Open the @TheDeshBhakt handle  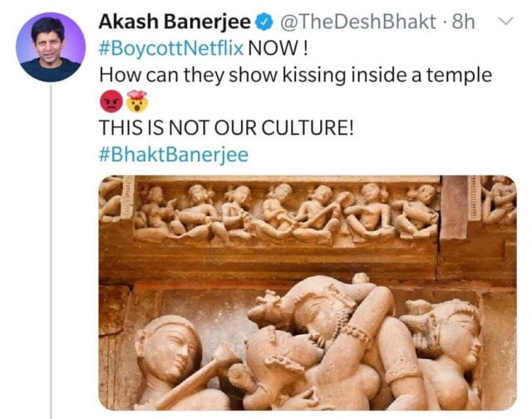tap(357, 22)
